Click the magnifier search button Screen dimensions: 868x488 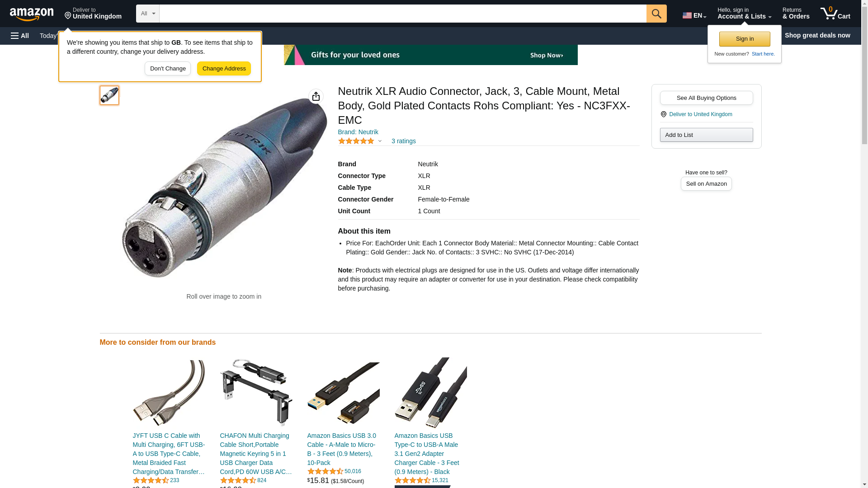point(656,14)
